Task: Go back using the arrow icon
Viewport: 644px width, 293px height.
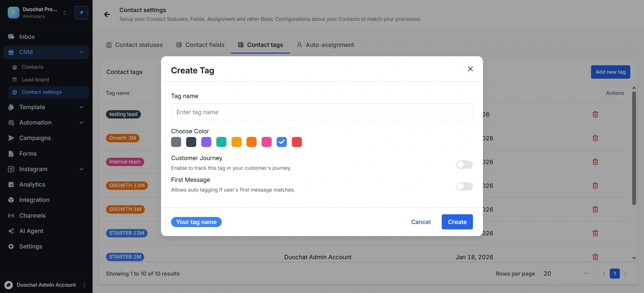Action: coord(107,14)
